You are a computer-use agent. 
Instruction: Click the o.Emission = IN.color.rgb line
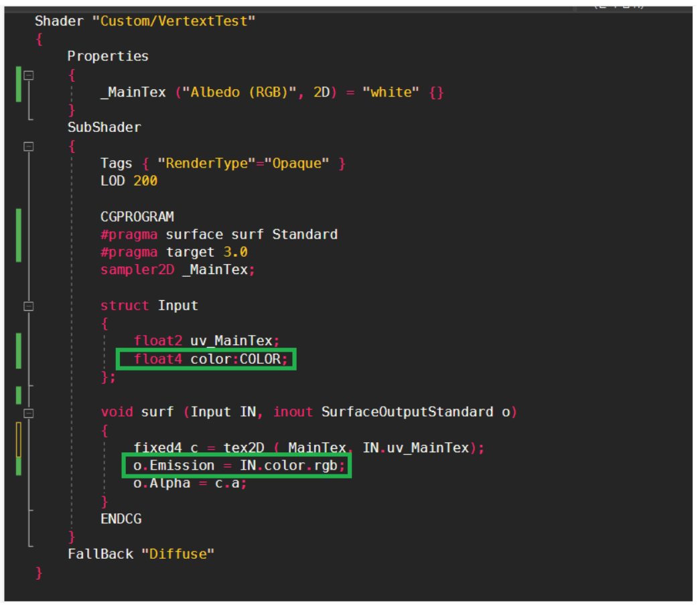point(239,466)
